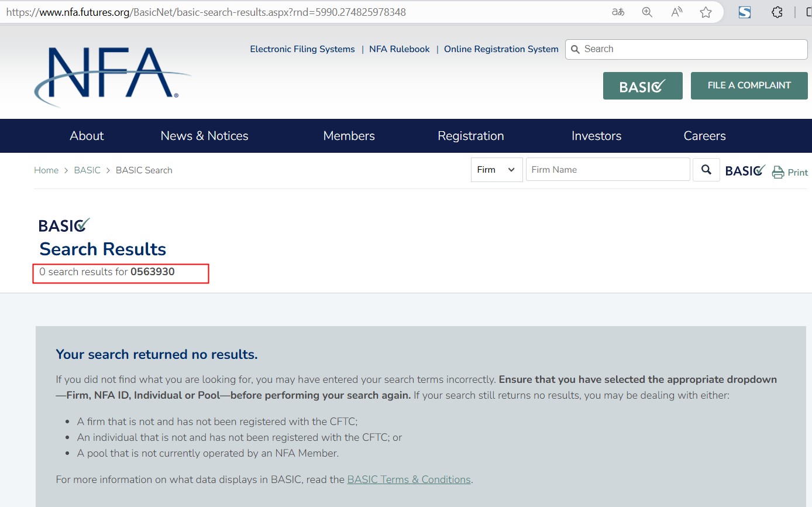Click the Firm Name input field
Image resolution: width=812 pixels, height=507 pixels.
coord(607,170)
